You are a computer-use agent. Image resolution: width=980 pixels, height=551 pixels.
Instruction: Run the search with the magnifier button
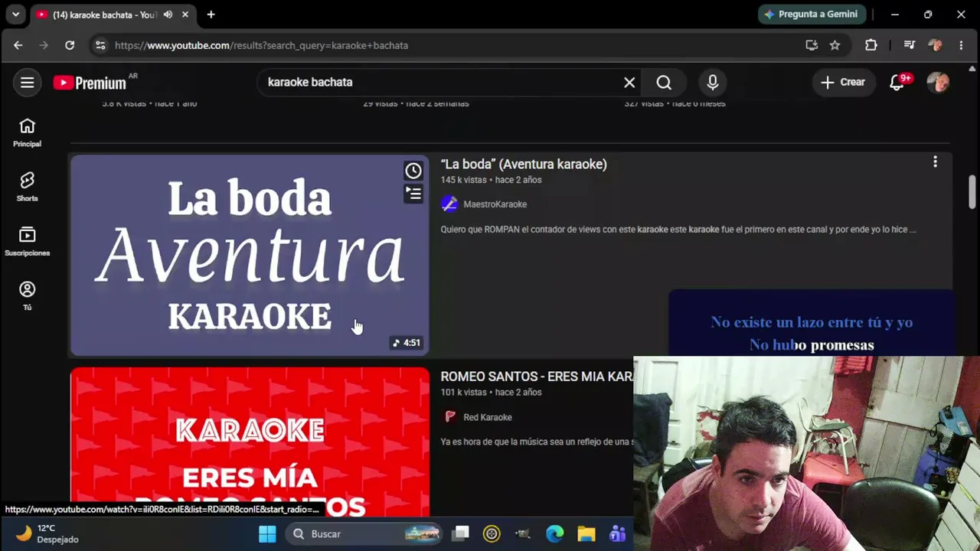664,83
